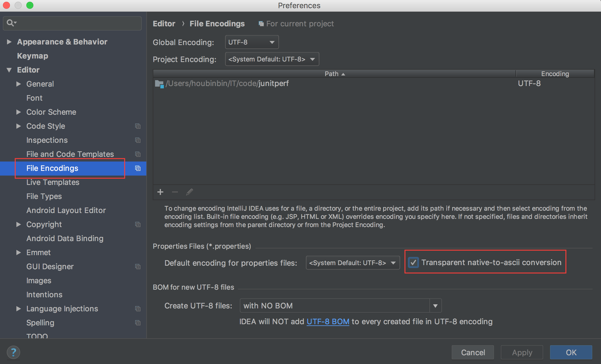Click the edit path pencil icon

[x=189, y=192]
